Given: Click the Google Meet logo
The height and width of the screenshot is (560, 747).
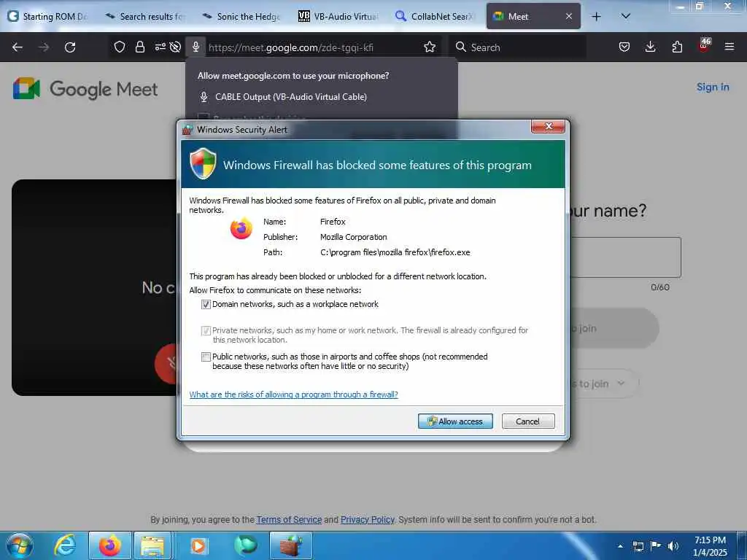Looking at the screenshot, I should pyautogui.click(x=85, y=88).
